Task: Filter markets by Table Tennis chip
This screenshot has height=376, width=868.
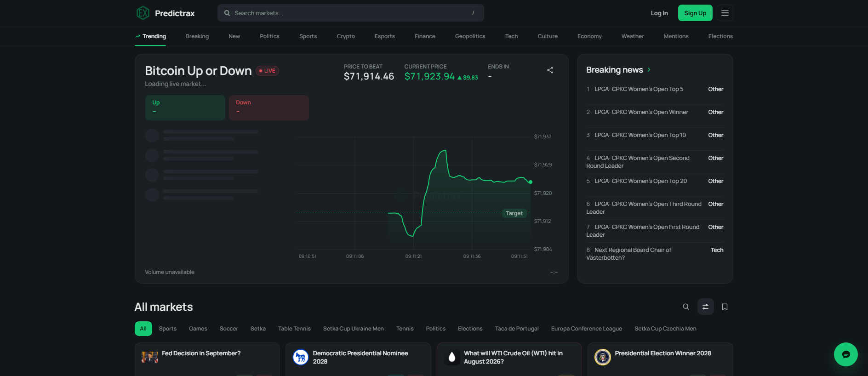Action: click(294, 329)
